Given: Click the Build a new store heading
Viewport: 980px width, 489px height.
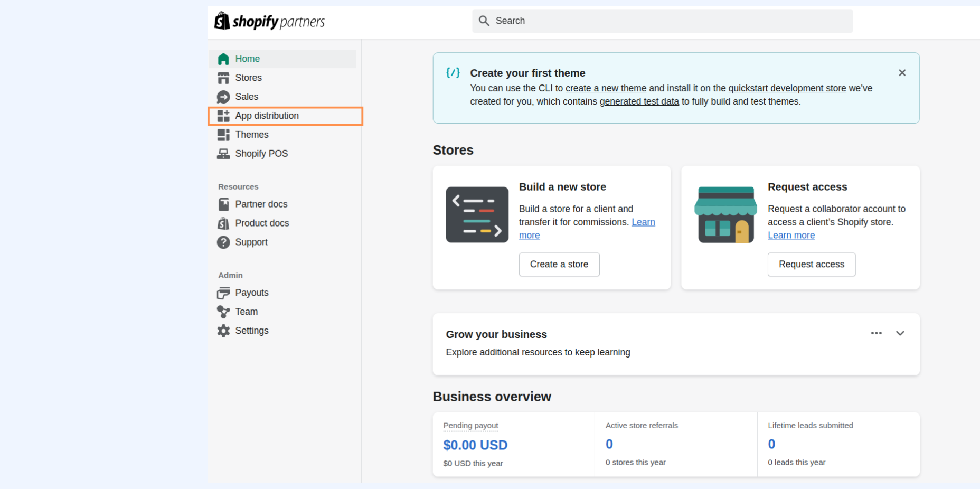Looking at the screenshot, I should click(x=562, y=187).
